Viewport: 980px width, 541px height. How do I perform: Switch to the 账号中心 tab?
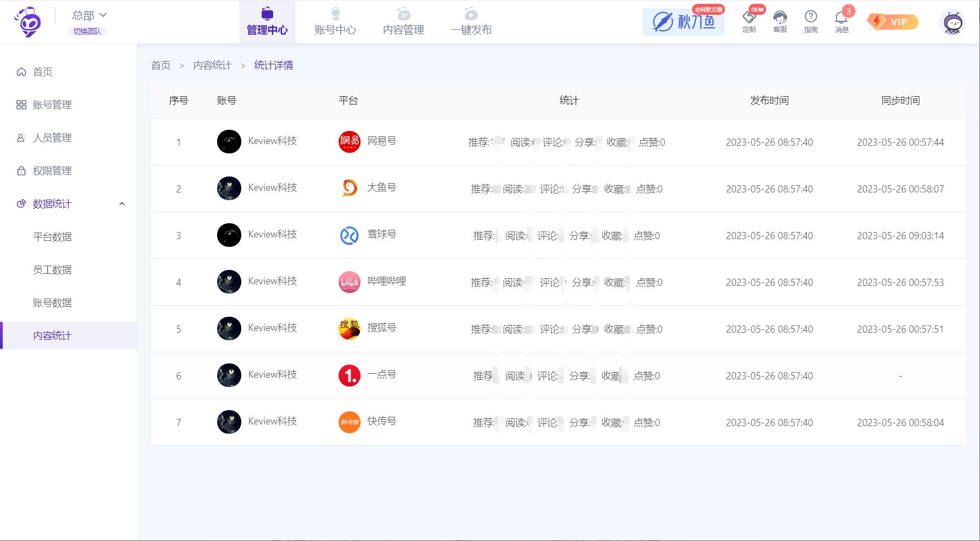[x=335, y=22]
